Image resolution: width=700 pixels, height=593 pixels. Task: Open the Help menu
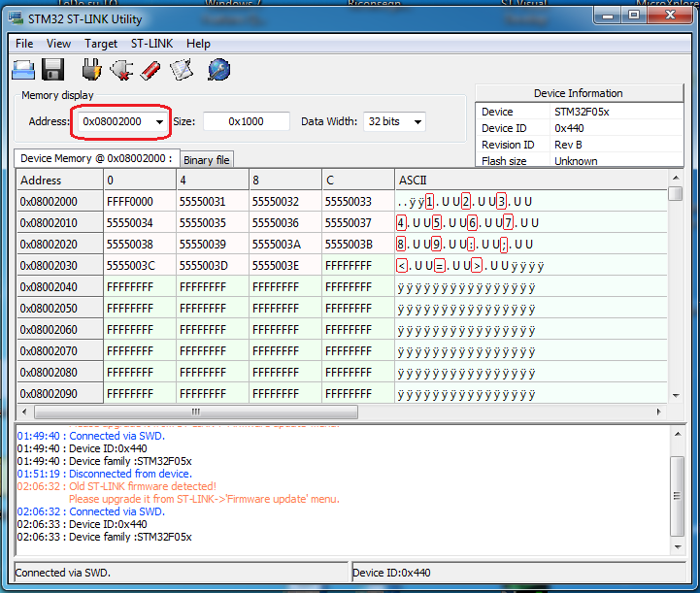point(198,44)
